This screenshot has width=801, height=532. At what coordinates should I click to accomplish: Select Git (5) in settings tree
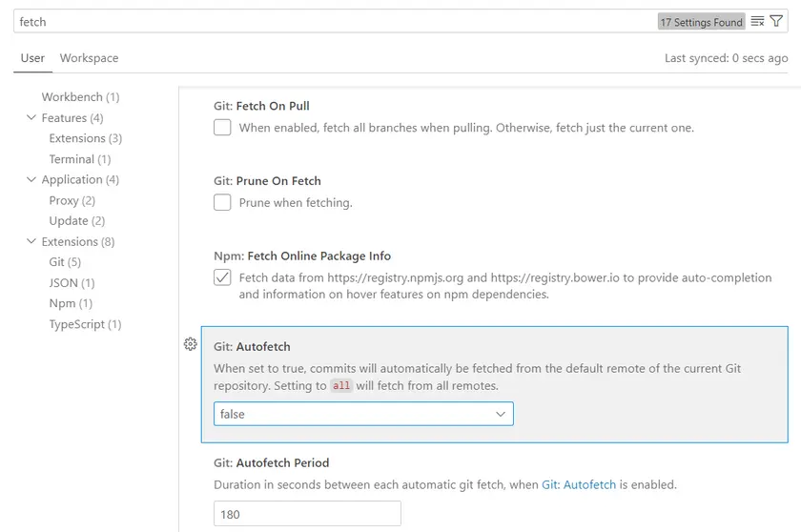coord(65,262)
